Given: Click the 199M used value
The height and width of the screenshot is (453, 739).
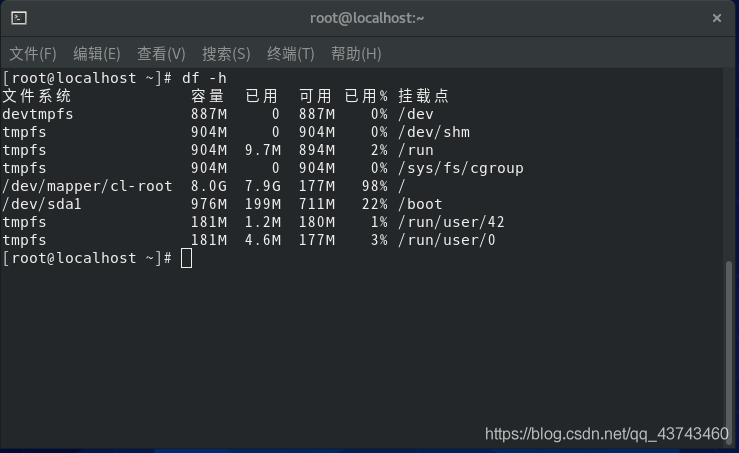Looking at the screenshot, I should (263, 204).
